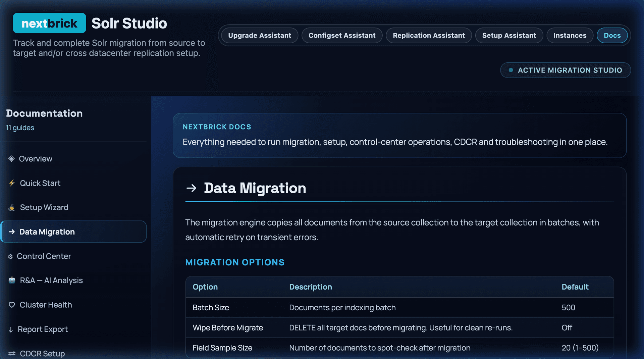The image size is (644, 359).
Task: Click the gear icon beside Control Center
Action: [x=10, y=256]
